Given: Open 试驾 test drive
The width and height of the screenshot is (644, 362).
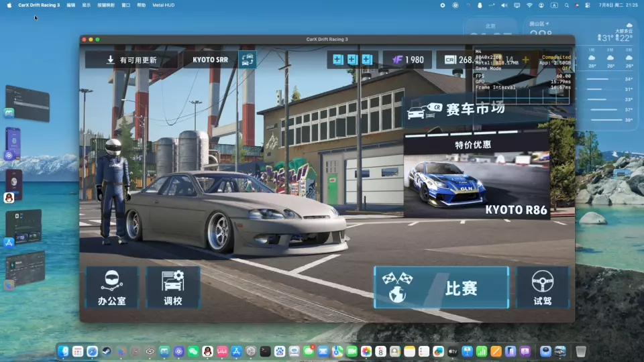Looking at the screenshot, I should tap(543, 288).
